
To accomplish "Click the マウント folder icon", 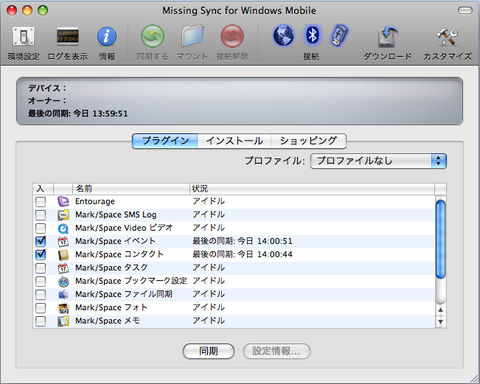I will [x=192, y=36].
